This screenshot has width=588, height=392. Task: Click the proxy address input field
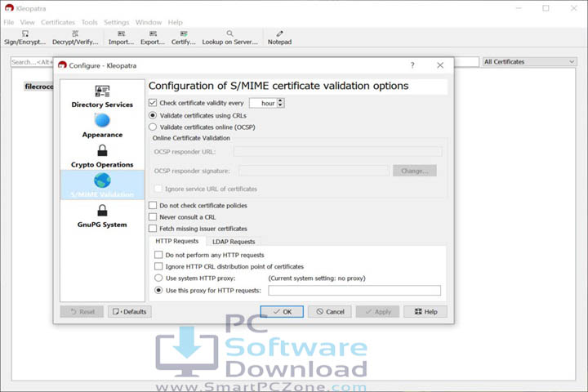(354, 290)
